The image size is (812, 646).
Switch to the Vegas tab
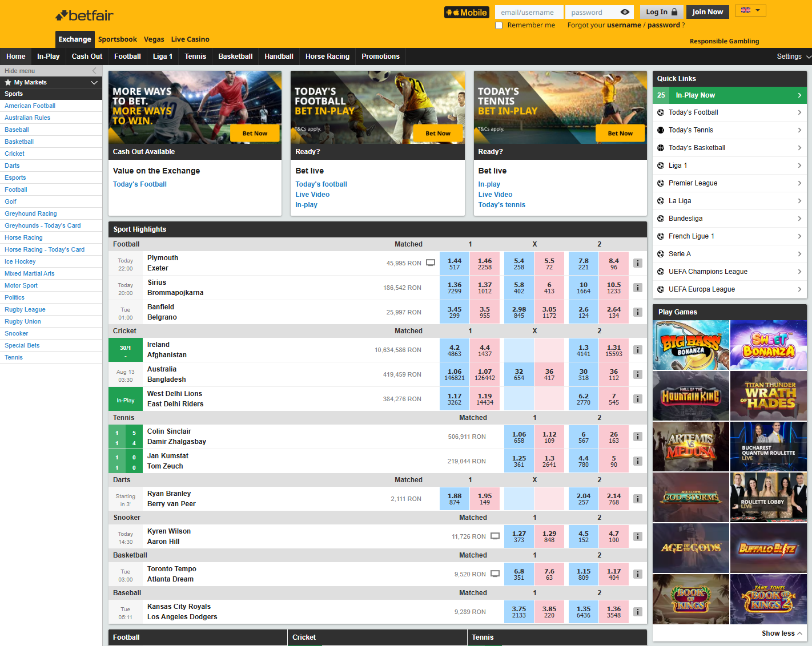point(154,39)
